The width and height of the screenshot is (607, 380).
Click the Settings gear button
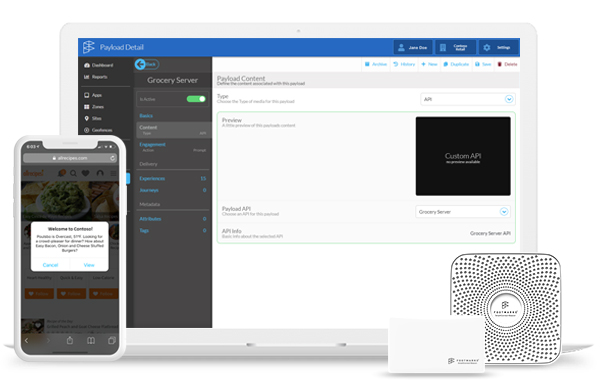click(499, 47)
